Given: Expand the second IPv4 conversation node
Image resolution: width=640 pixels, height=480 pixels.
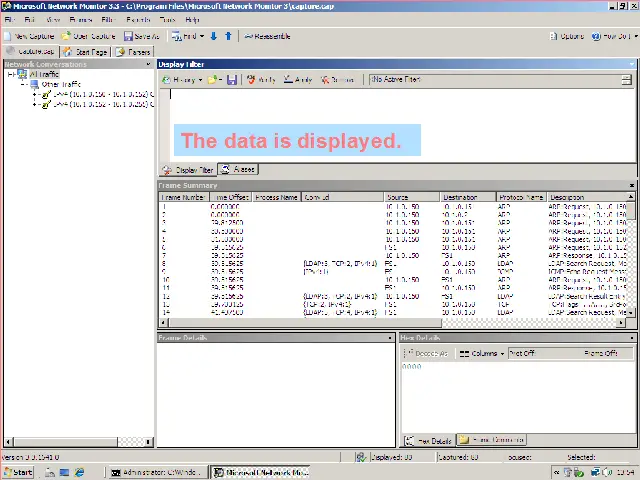Looking at the screenshot, I should (35, 105).
